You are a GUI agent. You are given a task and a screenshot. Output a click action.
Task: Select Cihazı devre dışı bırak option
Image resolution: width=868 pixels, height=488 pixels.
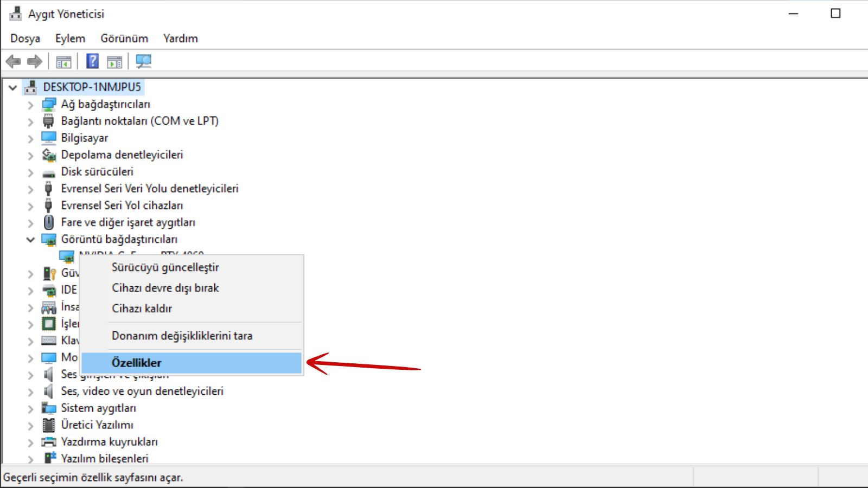(165, 288)
